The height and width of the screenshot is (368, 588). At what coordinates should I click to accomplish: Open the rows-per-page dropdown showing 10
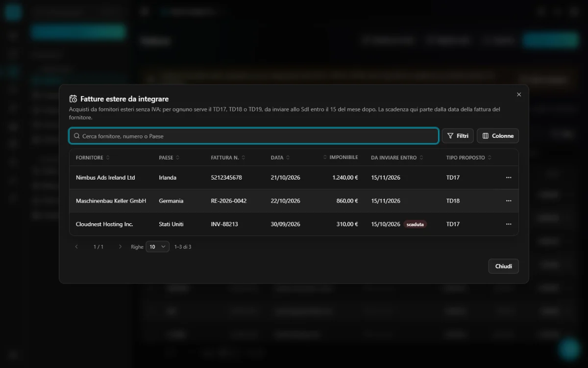[157, 247]
